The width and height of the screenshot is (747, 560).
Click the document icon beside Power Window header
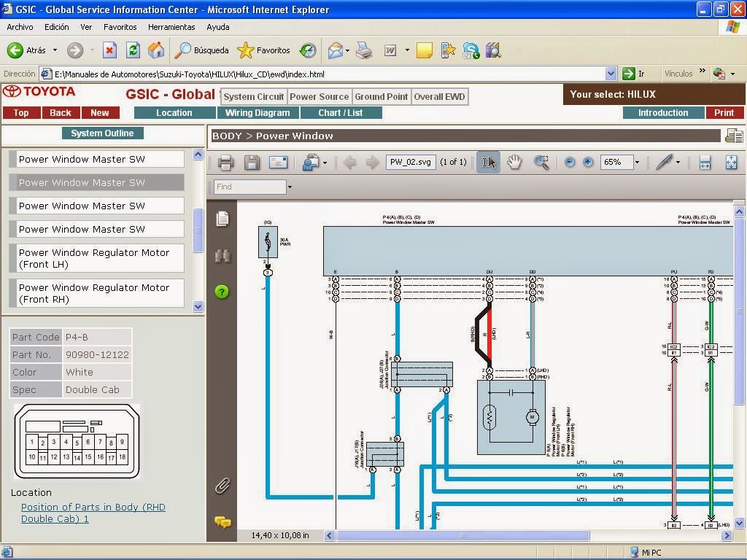734,136
